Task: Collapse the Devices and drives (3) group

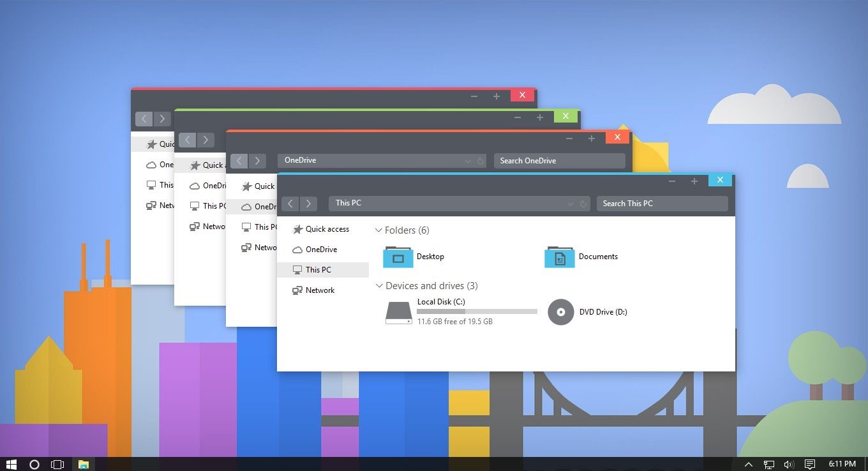Action: [x=379, y=286]
